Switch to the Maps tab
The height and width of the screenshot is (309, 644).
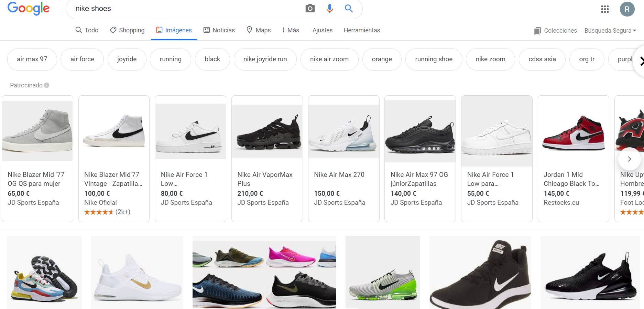[259, 30]
